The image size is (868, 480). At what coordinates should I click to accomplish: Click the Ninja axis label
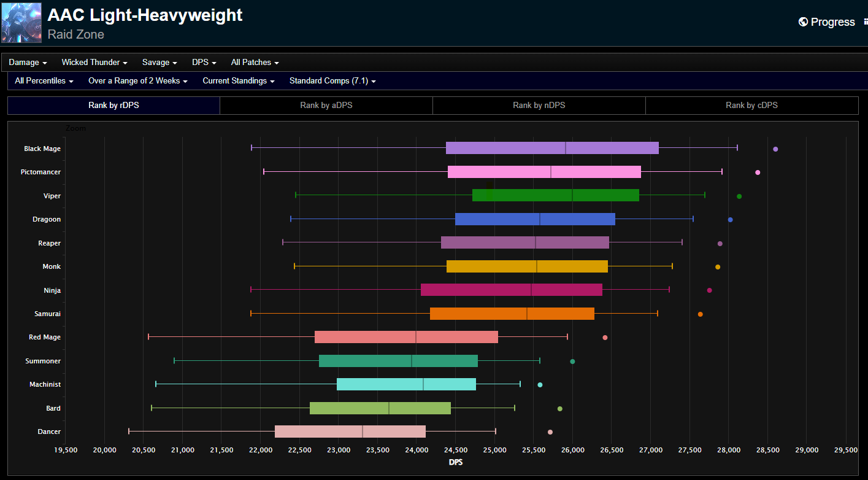coord(52,290)
